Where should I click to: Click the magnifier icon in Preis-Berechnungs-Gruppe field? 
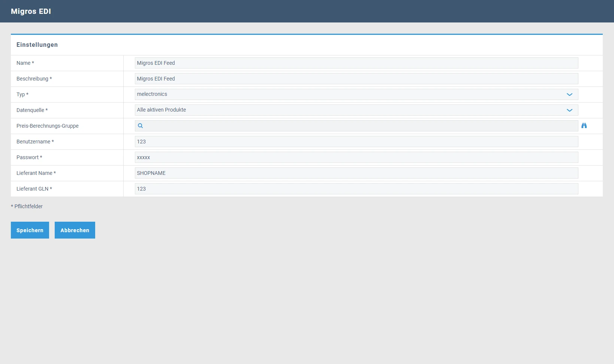140,126
